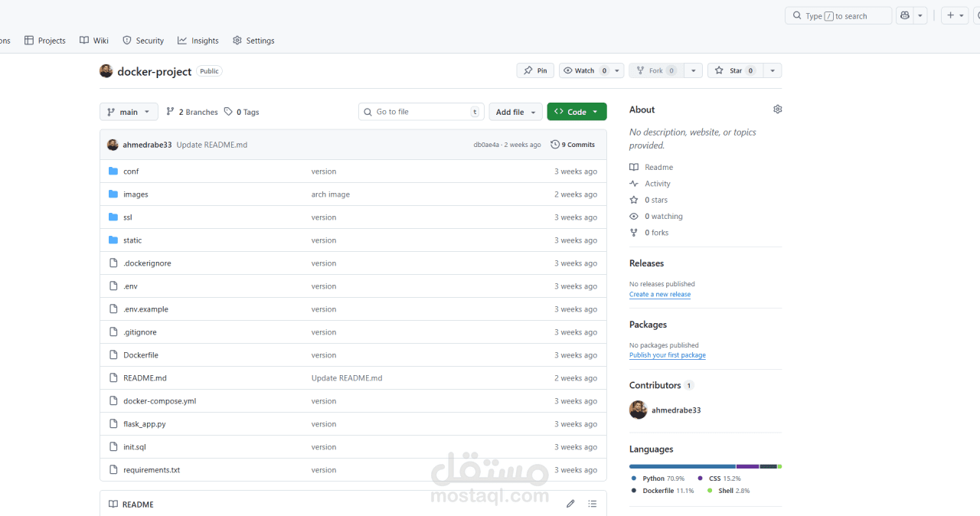
Task: Focus the Go to file search field
Action: click(421, 112)
